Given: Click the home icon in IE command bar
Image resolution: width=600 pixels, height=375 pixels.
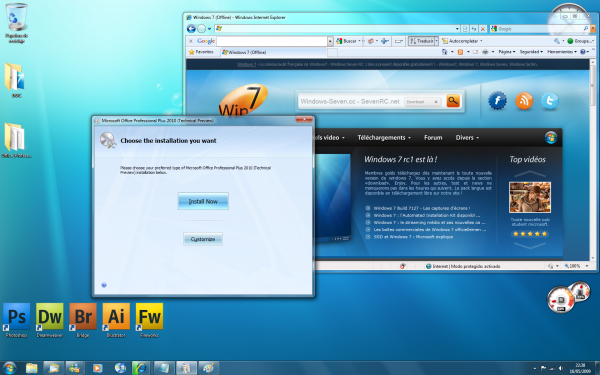Looking at the screenshot, I should [445, 52].
